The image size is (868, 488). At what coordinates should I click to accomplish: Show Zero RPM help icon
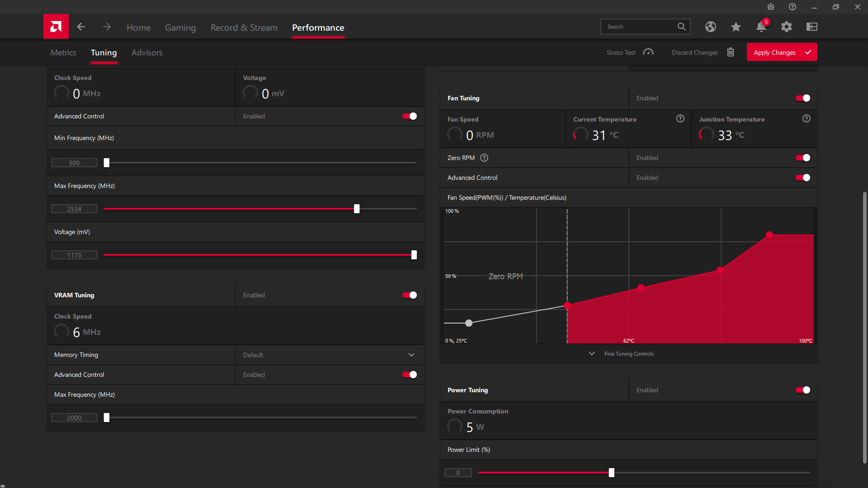[x=484, y=158]
